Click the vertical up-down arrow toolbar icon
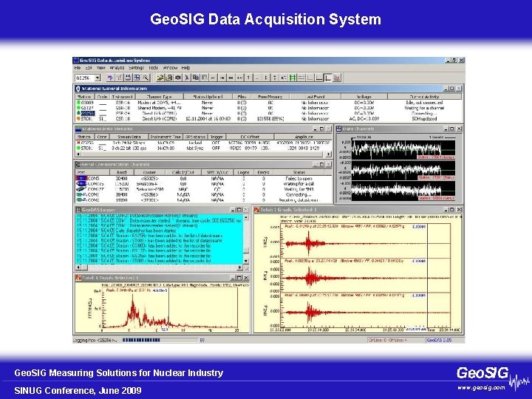 (x=275, y=78)
